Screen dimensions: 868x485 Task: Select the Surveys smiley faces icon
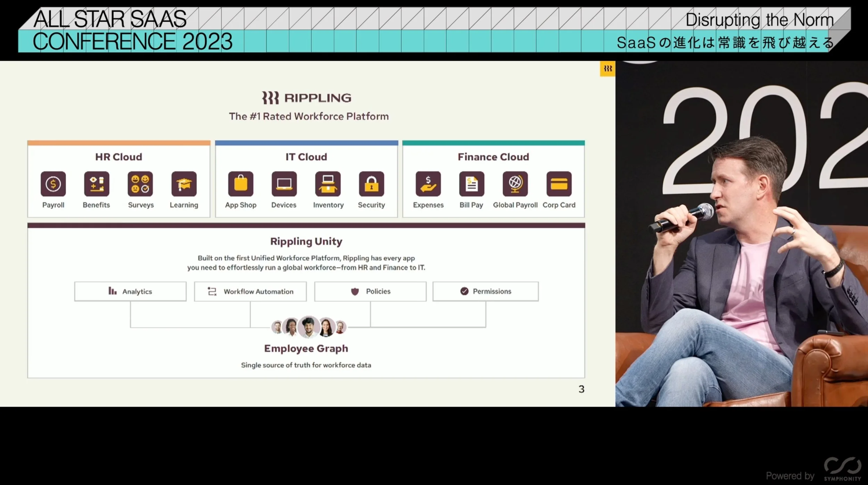(x=140, y=184)
